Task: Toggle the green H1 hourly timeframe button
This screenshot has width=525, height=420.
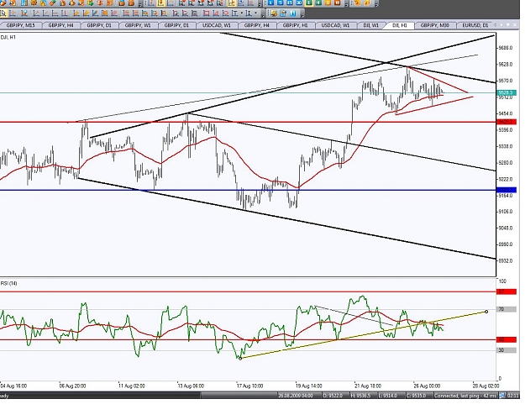Action: [x=309, y=3]
